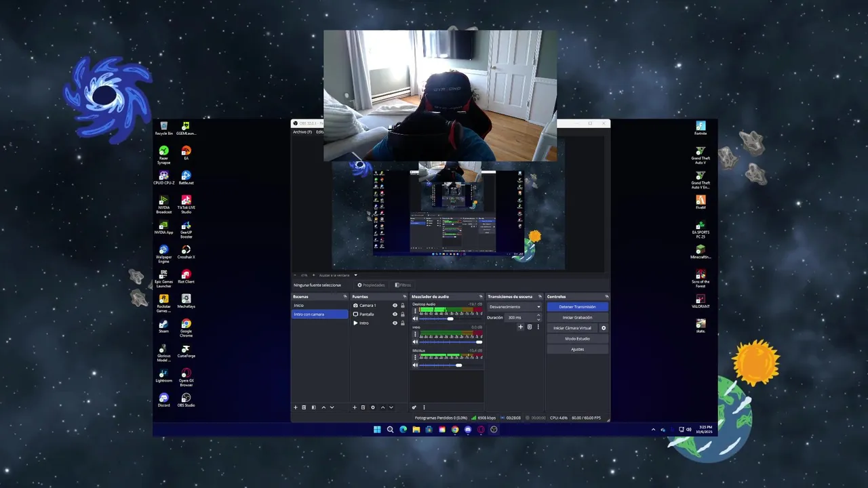This screenshot has height=488, width=868.
Task: Show hidden system tray icons
Action: coord(654,430)
